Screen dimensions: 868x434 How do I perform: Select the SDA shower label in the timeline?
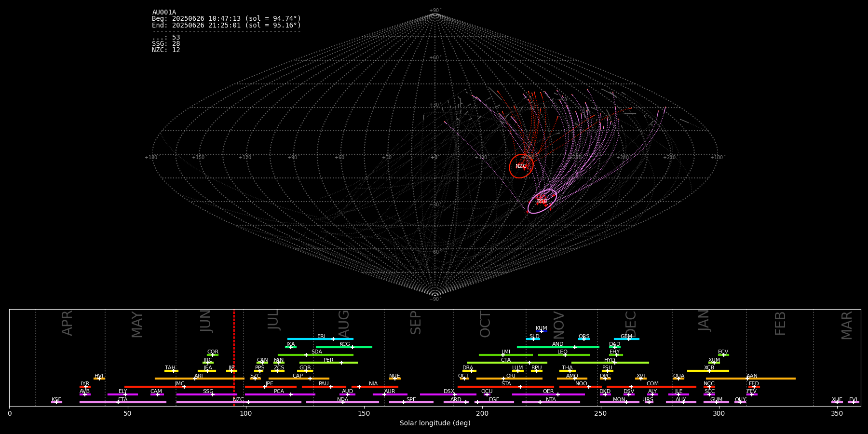tap(316, 352)
